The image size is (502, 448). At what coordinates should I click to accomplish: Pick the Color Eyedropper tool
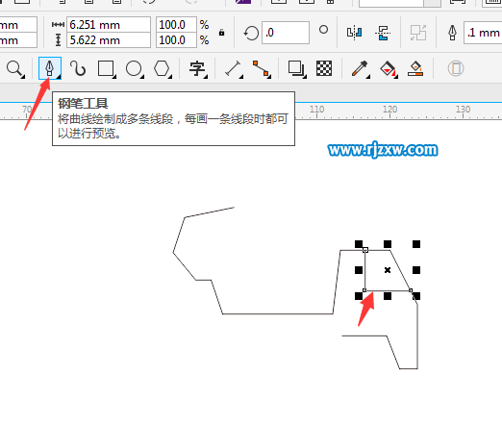360,68
